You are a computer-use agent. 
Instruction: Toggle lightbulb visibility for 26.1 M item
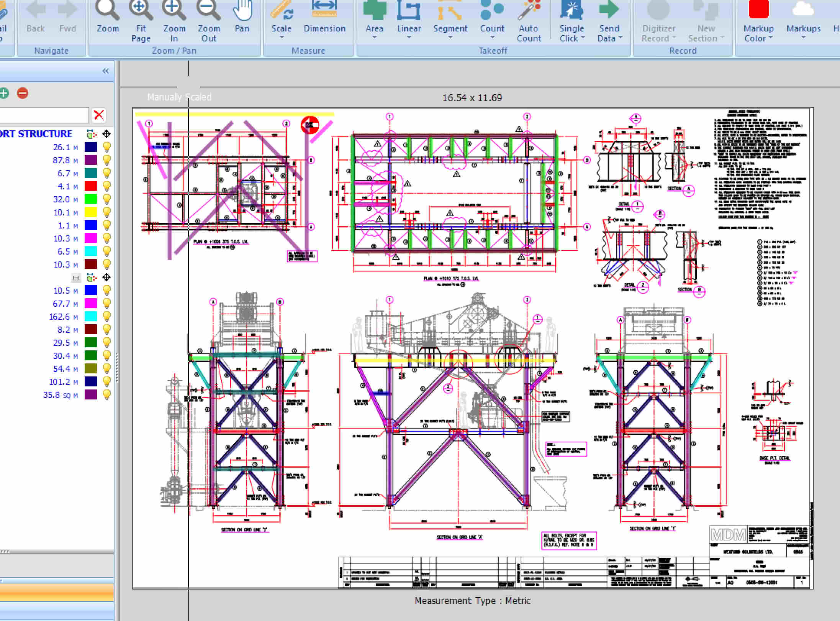coord(107,147)
